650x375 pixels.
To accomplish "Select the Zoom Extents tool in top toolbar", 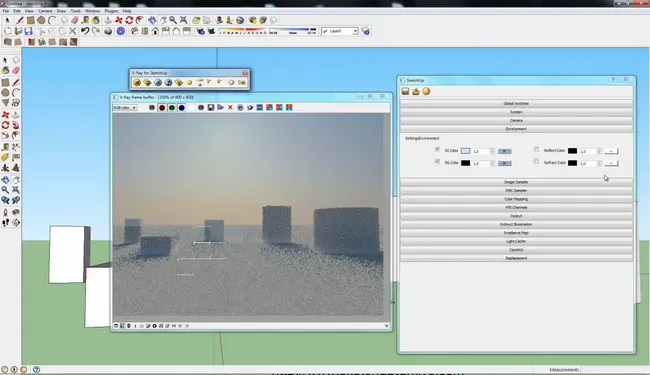I will pyautogui.click(x=184, y=20).
